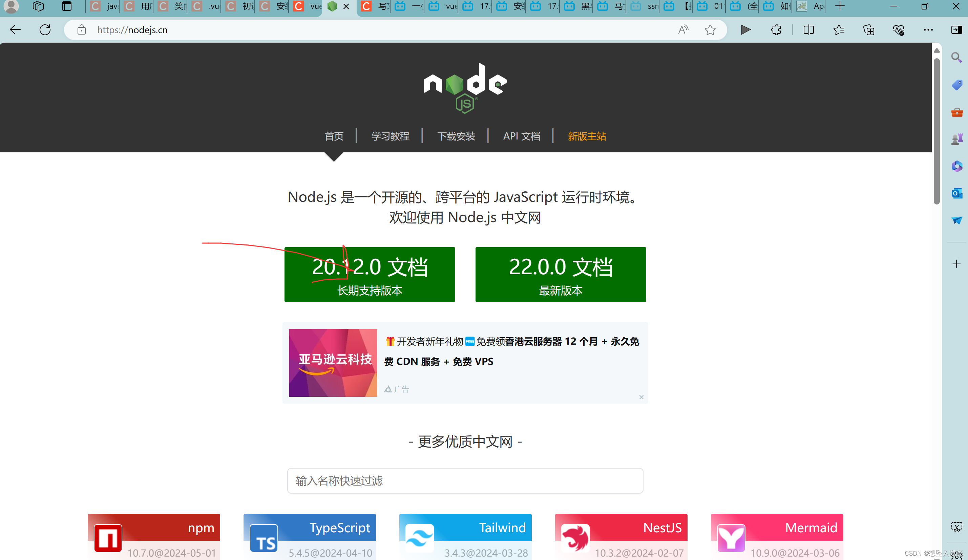This screenshot has width=968, height=560.
Task: Close the 亚马逊云科技 advertisement
Action: 641,397
